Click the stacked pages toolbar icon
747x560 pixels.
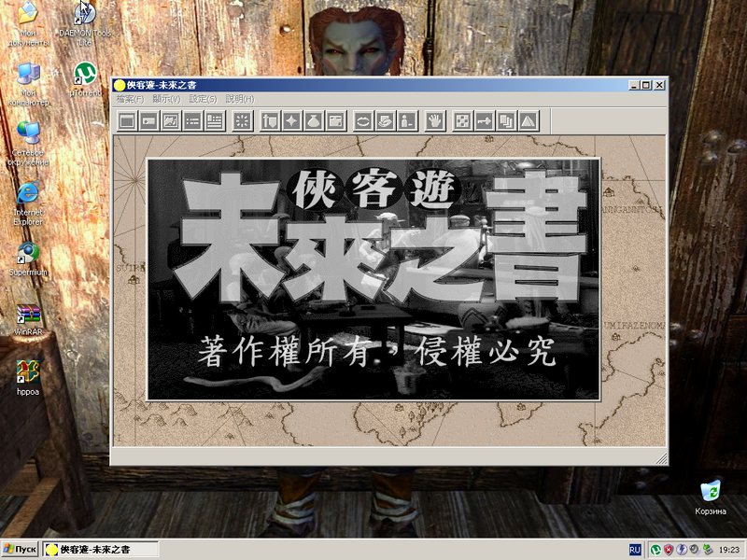tap(506, 121)
